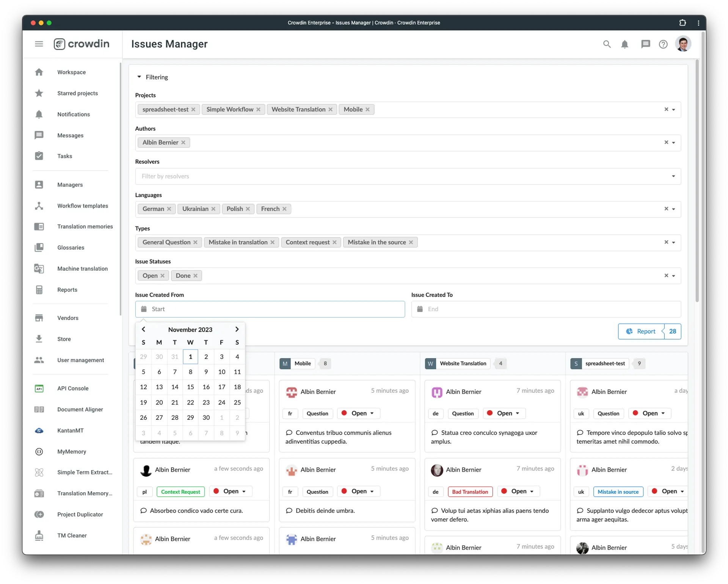Open the Machine translation icon
Viewport: 728px width, 584px height.
(39, 269)
